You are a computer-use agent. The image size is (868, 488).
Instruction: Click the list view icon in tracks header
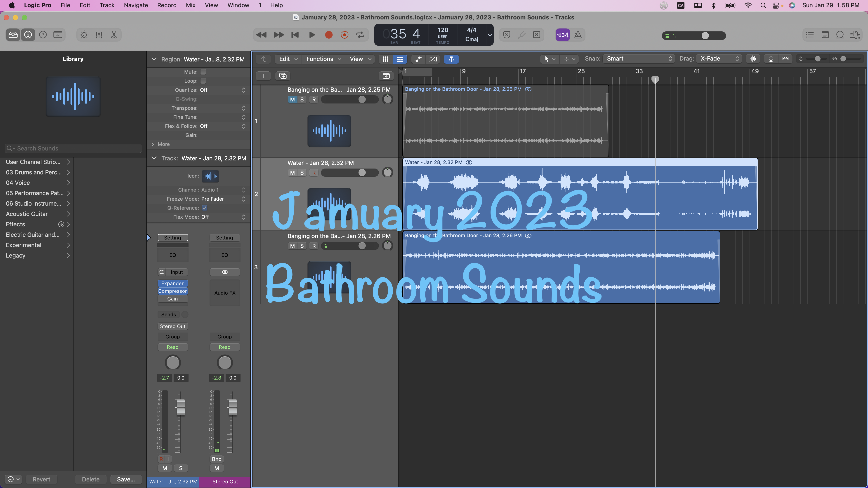(400, 59)
